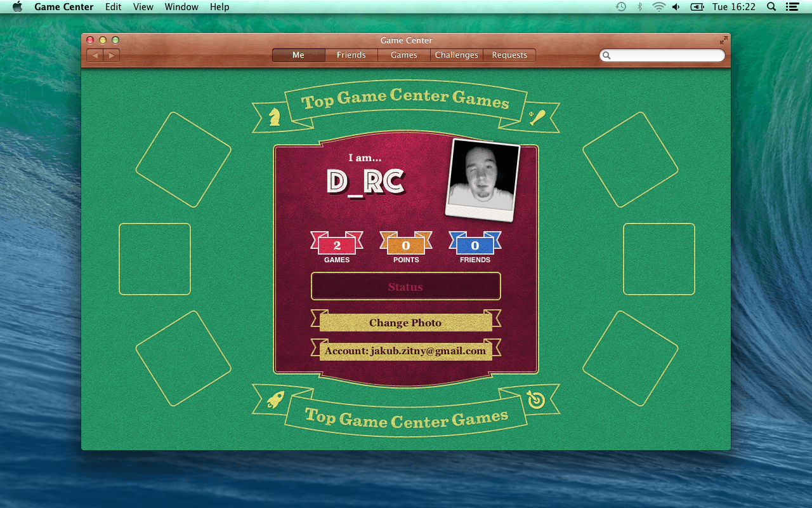Click the I am... label
Viewport: 812px width, 508px height.
[365, 157]
